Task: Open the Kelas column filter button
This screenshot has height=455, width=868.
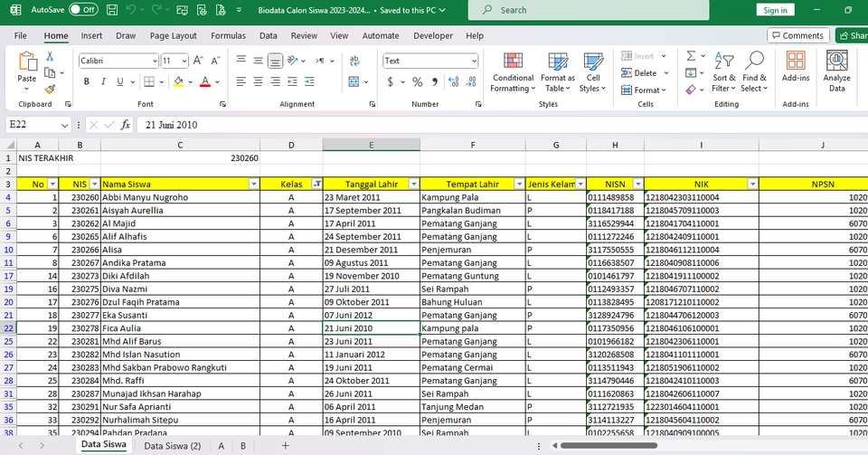Action: coord(317,184)
